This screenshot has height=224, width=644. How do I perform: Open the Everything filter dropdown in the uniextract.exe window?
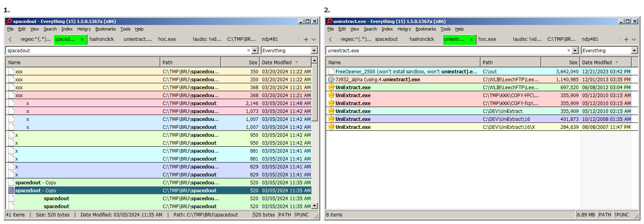[634, 50]
